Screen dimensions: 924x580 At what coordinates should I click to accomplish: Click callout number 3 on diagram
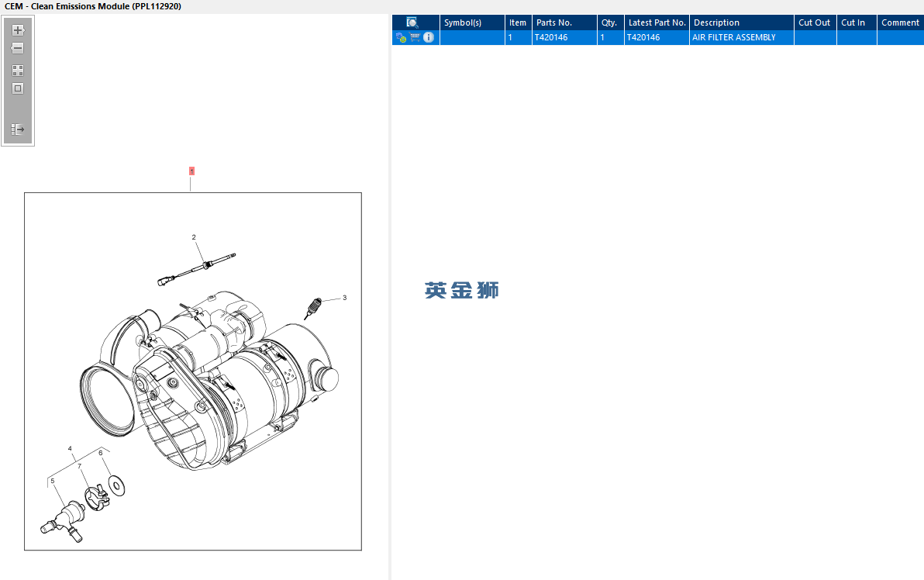point(345,298)
